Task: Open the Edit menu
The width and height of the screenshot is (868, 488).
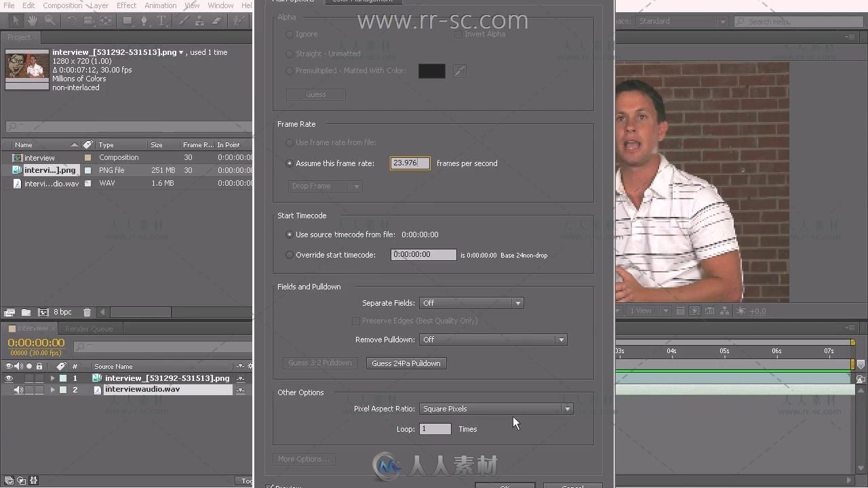Action: [28, 5]
